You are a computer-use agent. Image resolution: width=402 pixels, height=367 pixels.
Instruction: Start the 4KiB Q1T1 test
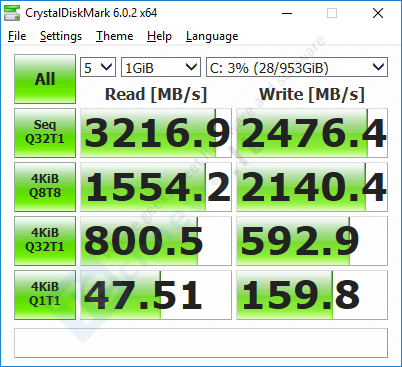point(45,295)
